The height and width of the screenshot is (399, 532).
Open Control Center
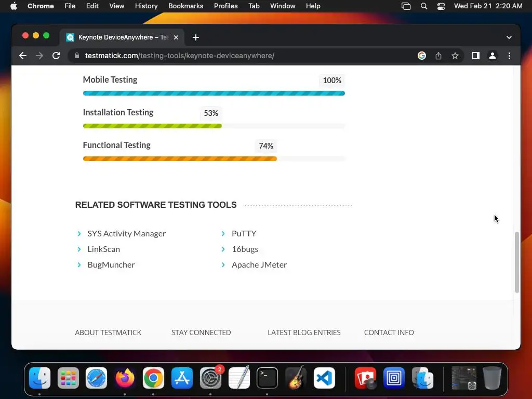coord(441,6)
